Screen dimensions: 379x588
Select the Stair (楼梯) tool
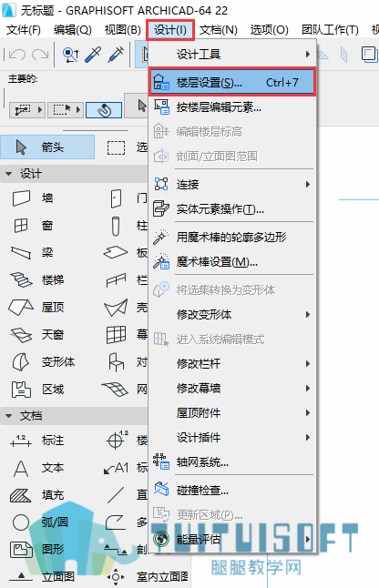(36, 279)
